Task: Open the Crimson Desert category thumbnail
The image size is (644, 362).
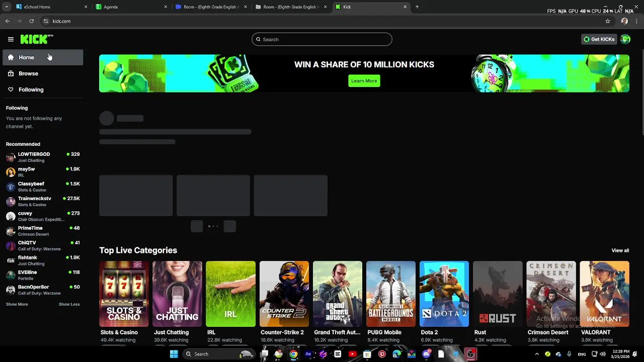Action: tap(551, 294)
